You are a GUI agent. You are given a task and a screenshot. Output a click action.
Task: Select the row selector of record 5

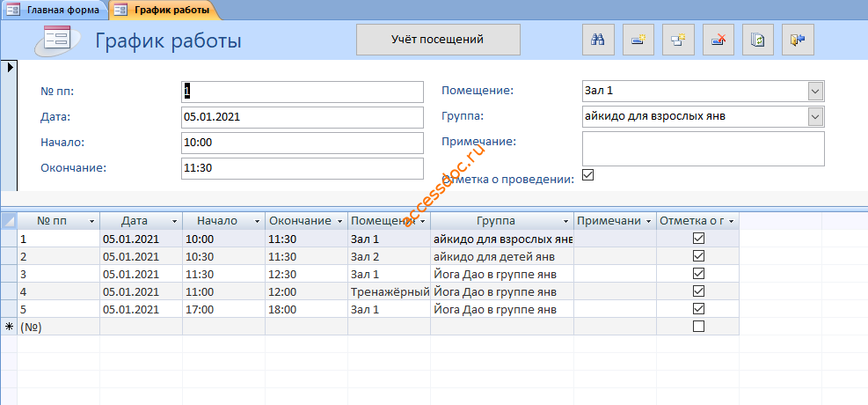pos(9,309)
